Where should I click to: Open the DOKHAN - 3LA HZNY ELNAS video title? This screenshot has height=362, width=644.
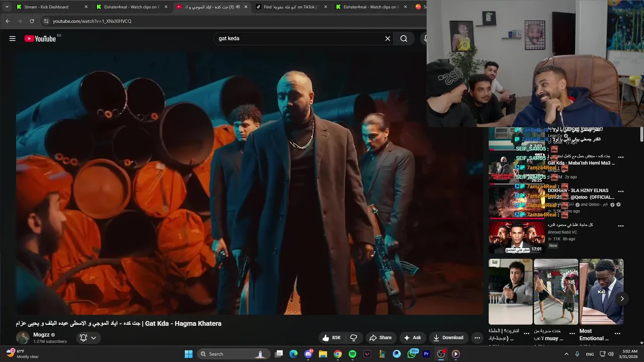[x=581, y=194]
